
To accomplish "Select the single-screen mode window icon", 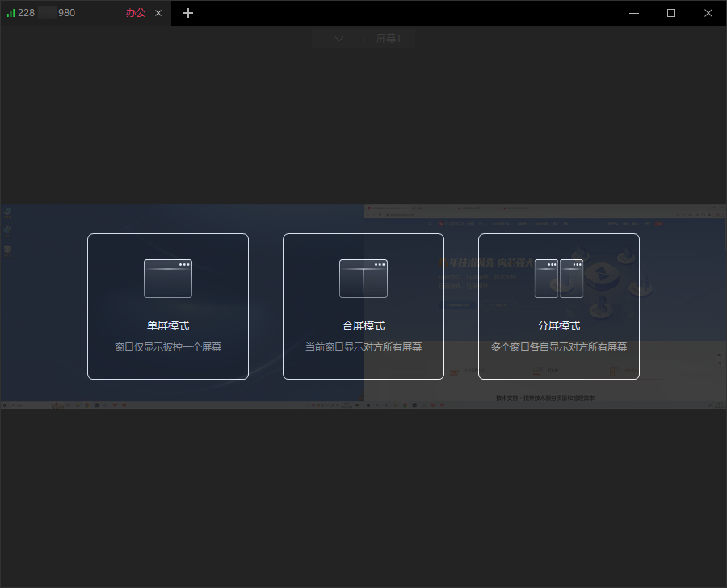I will [x=168, y=279].
